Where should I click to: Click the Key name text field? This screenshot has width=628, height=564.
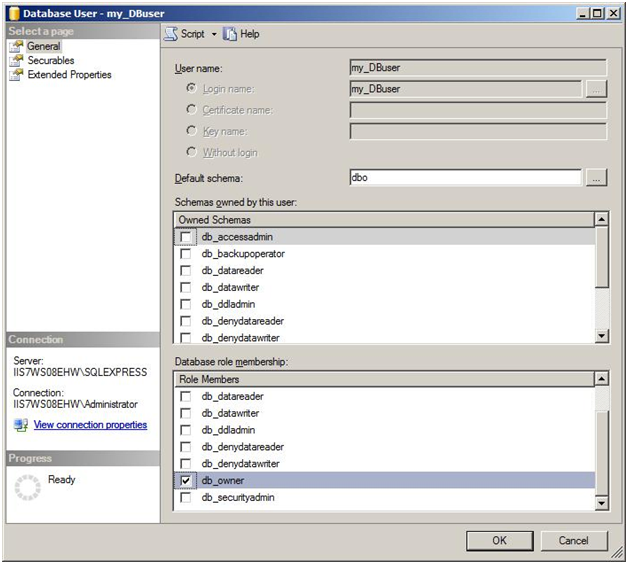click(478, 131)
